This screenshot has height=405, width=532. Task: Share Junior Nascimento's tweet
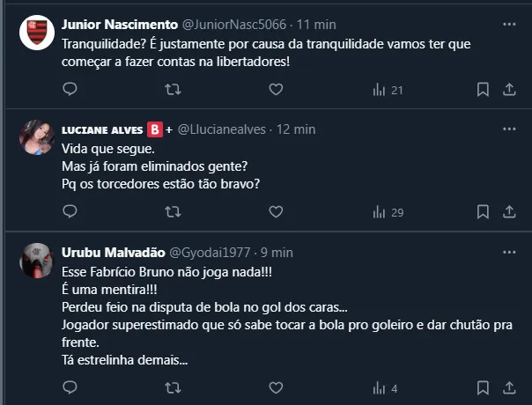(x=509, y=89)
